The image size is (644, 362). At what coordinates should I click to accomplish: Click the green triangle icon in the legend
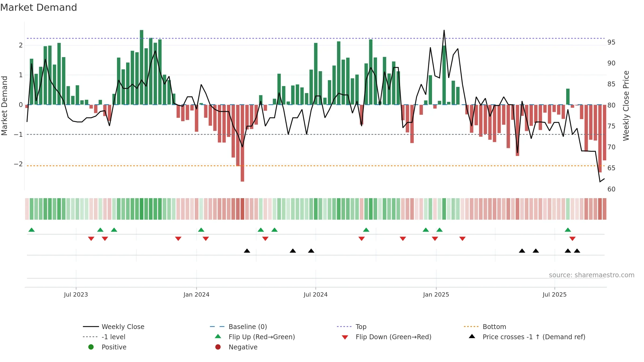click(218, 336)
